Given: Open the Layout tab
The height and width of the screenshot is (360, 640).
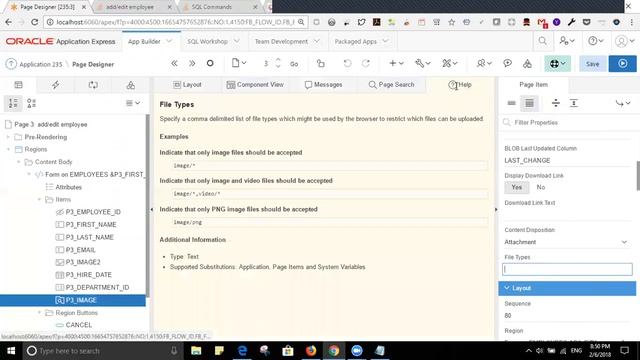Looking at the screenshot, I should point(188,85).
